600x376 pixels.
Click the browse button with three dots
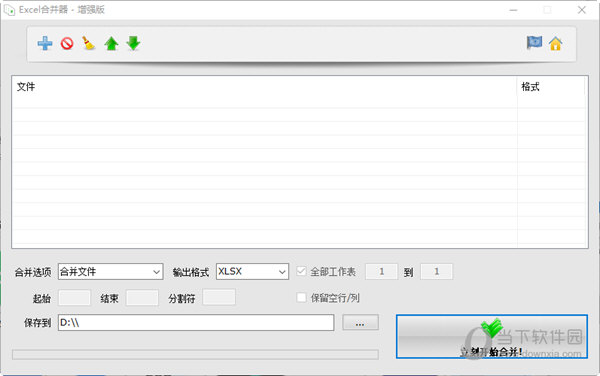point(360,322)
